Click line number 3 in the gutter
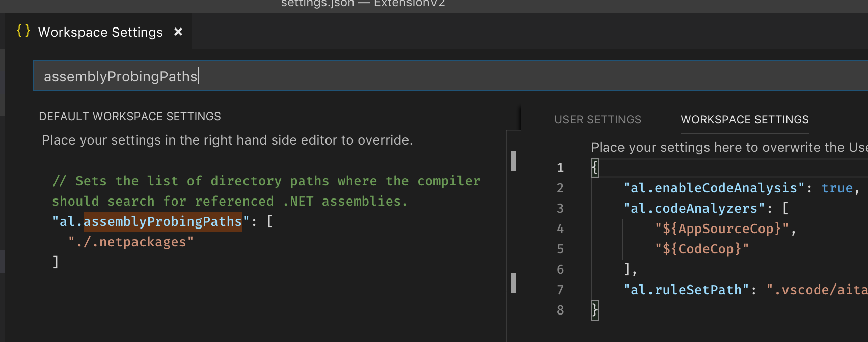Screen dimensions: 868x342 point(560,209)
